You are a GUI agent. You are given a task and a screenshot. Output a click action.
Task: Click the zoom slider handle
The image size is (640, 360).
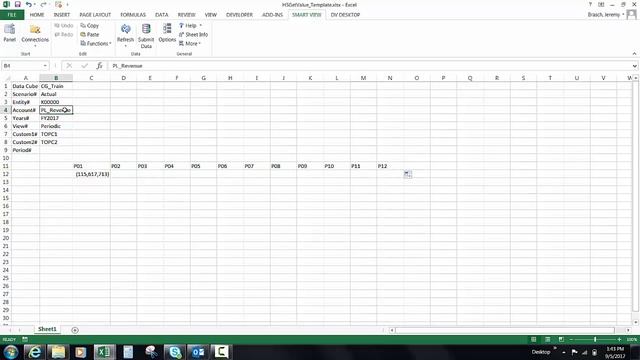[x=595, y=339]
